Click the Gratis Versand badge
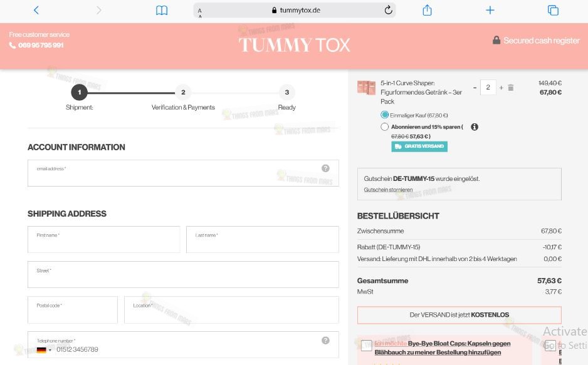588x365 pixels. pos(419,147)
